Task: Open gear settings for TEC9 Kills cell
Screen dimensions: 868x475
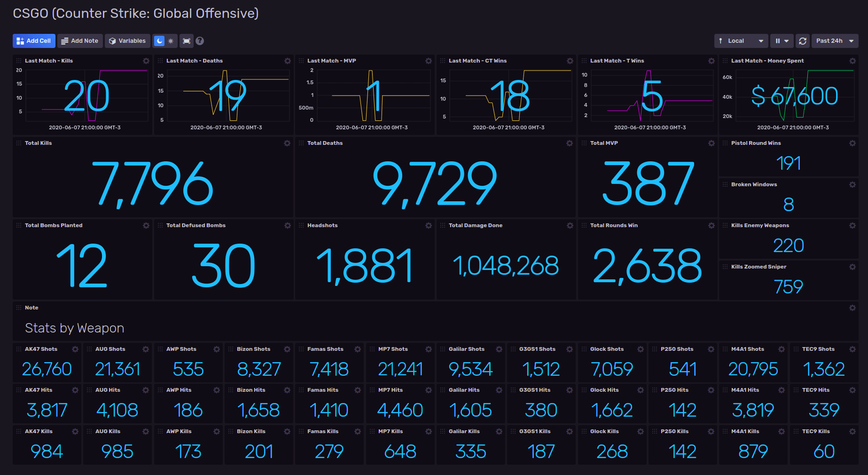Action: tap(852, 431)
